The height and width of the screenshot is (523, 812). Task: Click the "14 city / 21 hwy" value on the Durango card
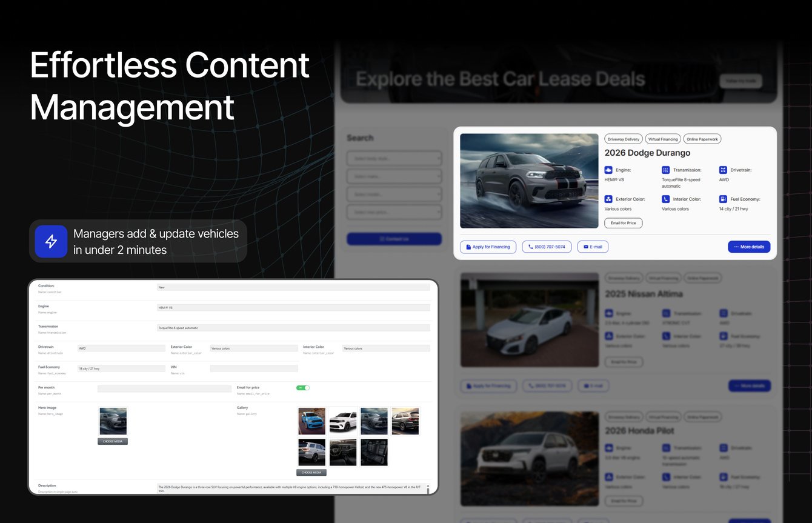click(734, 209)
